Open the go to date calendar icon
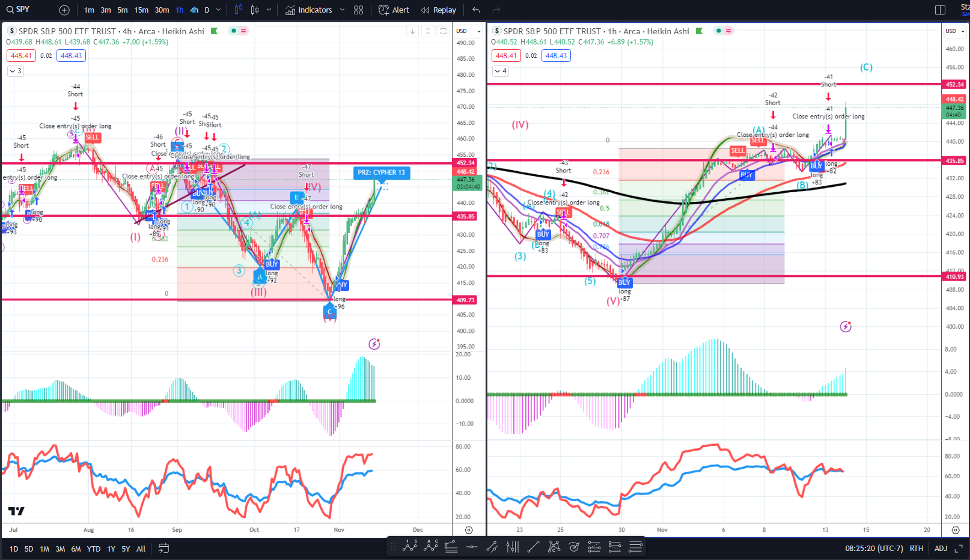 click(163, 549)
